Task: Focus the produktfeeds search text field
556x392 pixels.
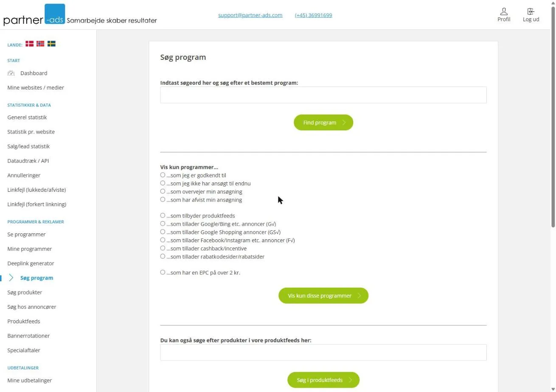Action: [323, 353]
